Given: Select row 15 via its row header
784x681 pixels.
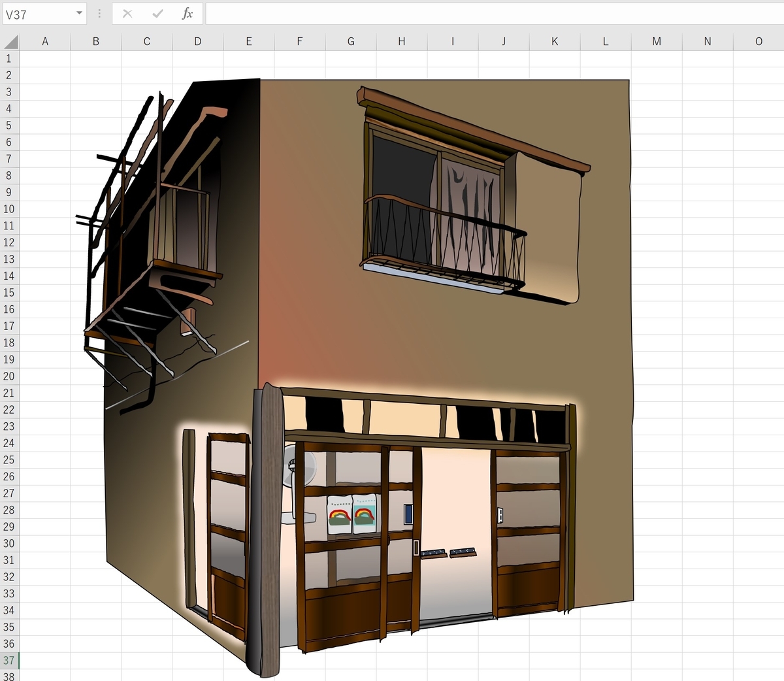Looking at the screenshot, I should (9, 293).
